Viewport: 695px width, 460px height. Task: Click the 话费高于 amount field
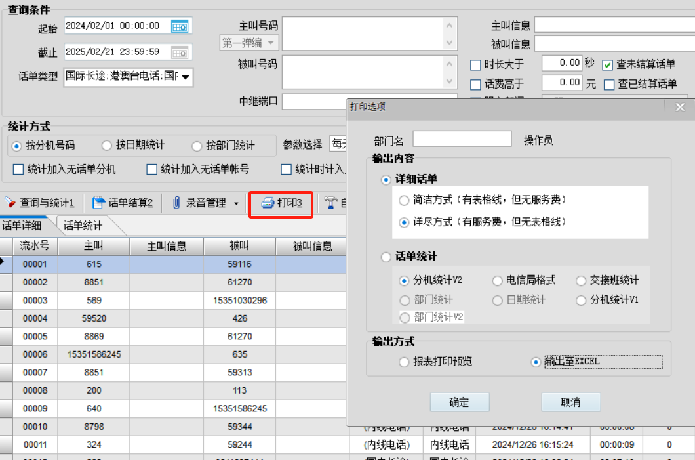pyautogui.click(x=562, y=82)
